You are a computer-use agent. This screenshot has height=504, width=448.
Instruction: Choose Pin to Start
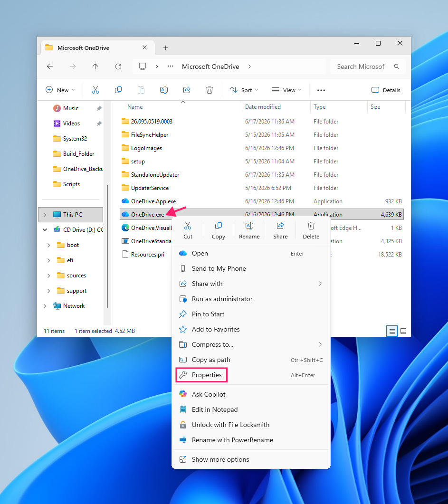click(x=251, y=314)
